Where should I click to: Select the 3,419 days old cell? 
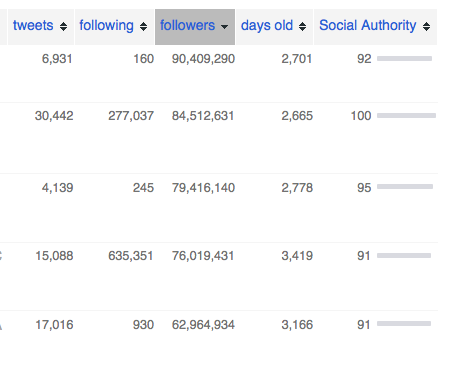pyautogui.click(x=297, y=256)
